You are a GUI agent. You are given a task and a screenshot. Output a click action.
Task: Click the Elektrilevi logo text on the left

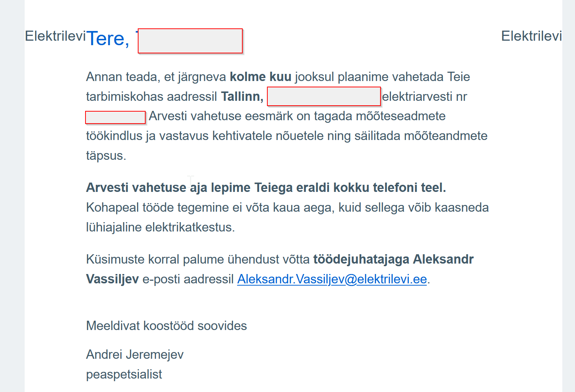point(55,36)
